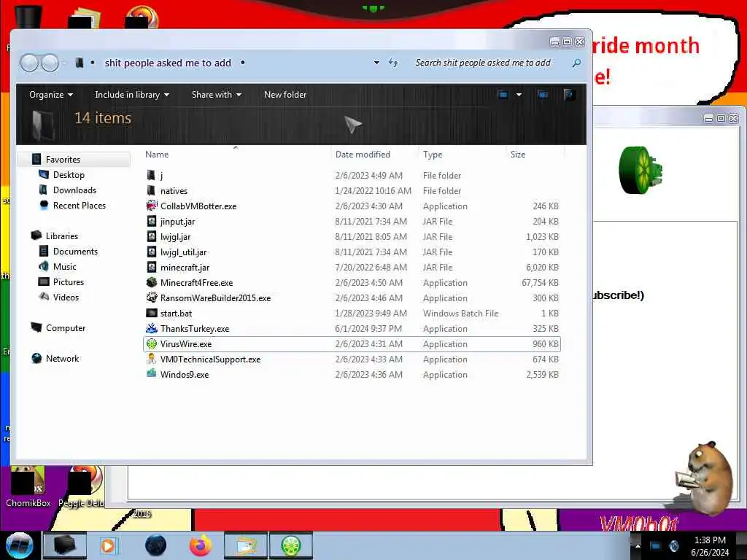Screen dimensions: 747x560
Task: Click the change view icon
Action: click(x=503, y=94)
